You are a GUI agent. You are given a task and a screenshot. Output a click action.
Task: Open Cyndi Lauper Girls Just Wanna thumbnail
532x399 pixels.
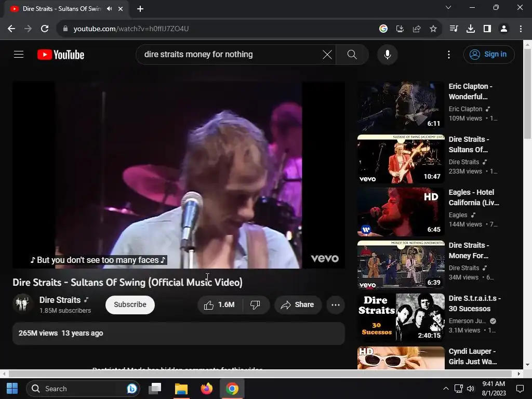pyautogui.click(x=401, y=357)
